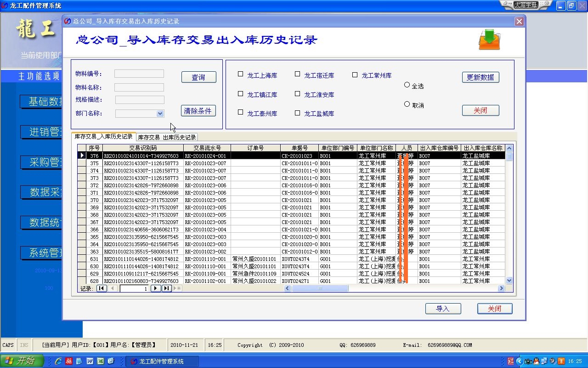Click Windows 开始 start button
The image size is (588, 368).
pos(22,361)
